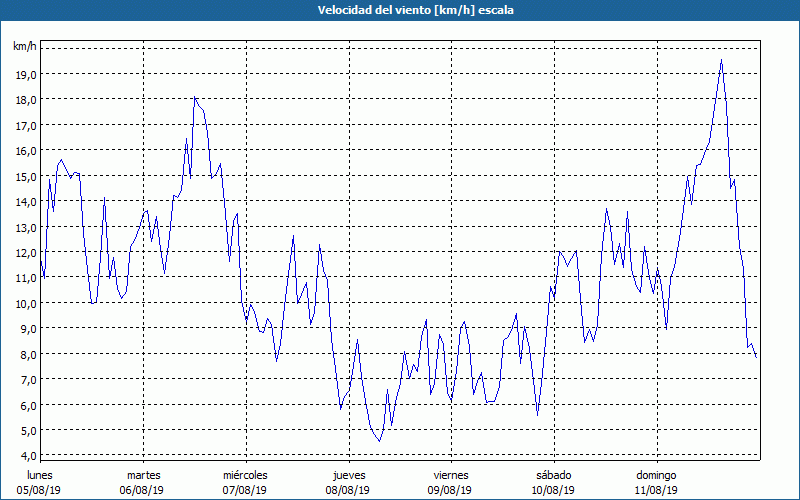Click the 'domingo' day label

(656, 476)
